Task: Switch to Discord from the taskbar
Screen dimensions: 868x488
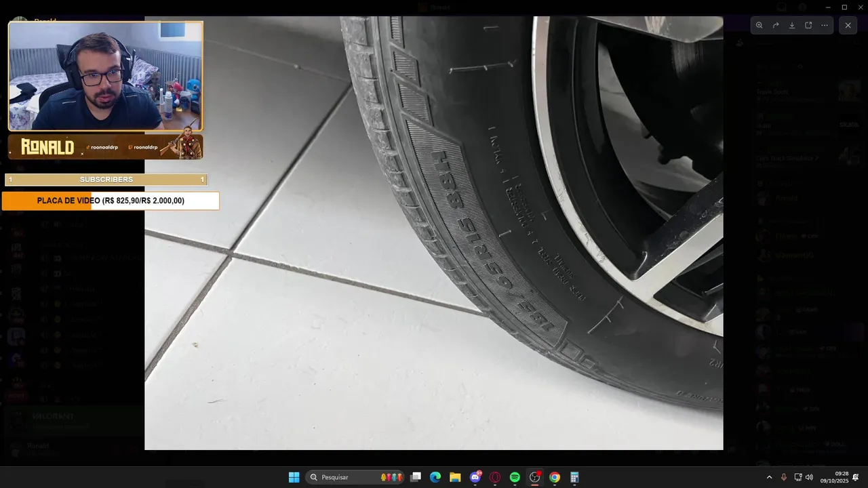Action: coord(475,477)
